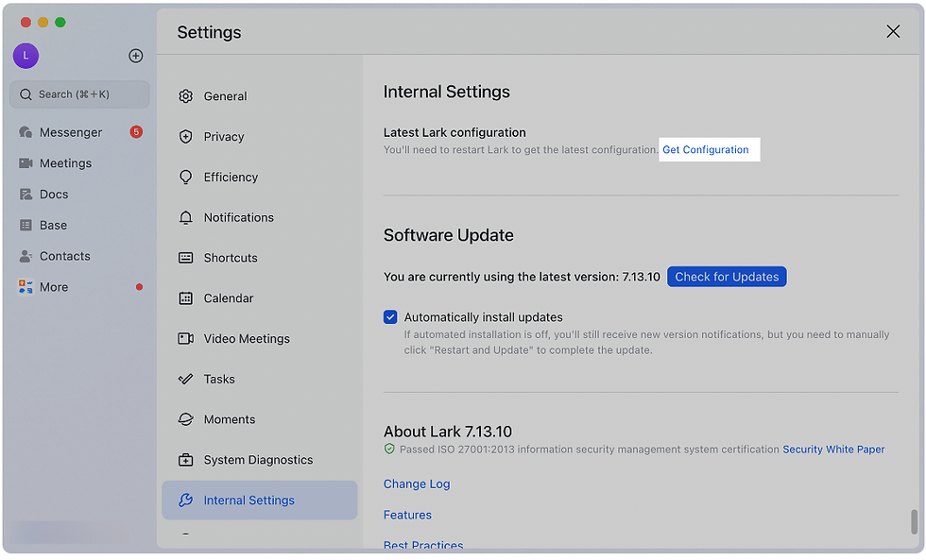Image resolution: width=926 pixels, height=560 pixels.
Task: Open Messenger from the sidebar label
Action: click(x=71, y=132)
